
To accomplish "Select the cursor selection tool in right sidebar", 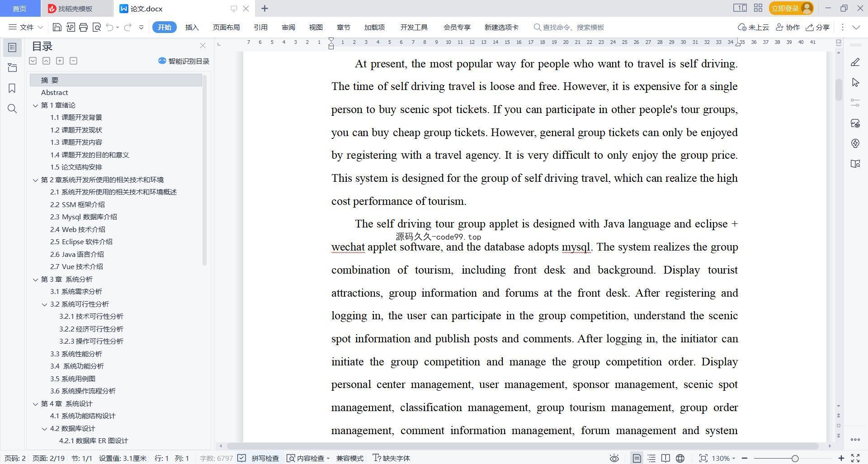I will pos(855,82).
